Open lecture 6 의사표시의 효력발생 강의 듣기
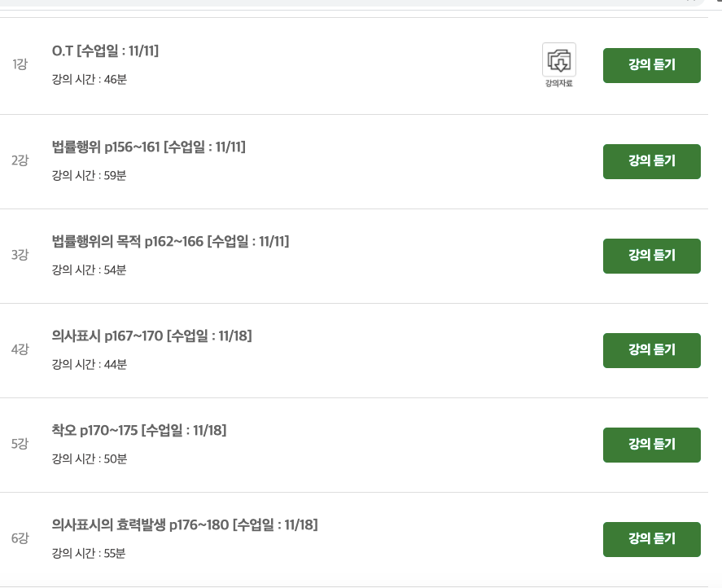 tap(651, 539)
